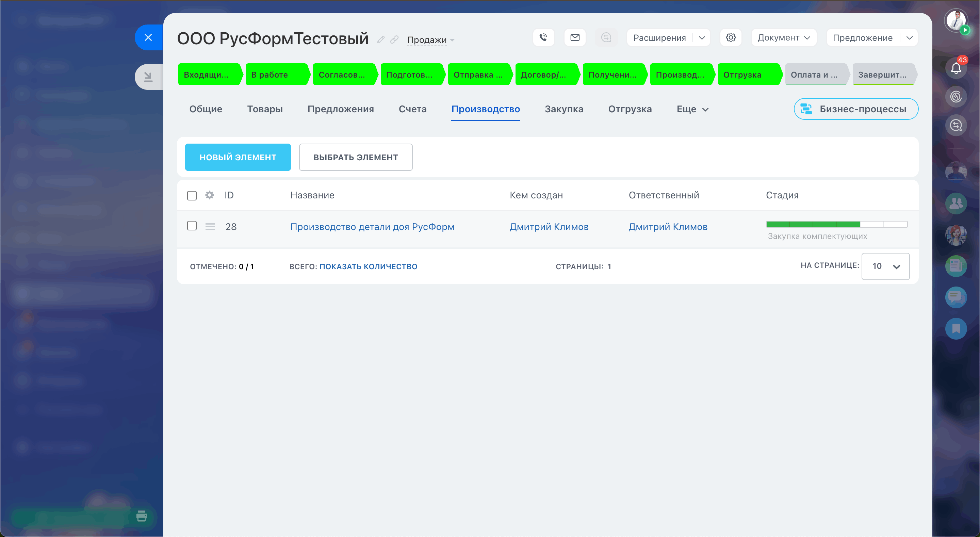Open Производство детали доя РусФорм link

(372, 227)
